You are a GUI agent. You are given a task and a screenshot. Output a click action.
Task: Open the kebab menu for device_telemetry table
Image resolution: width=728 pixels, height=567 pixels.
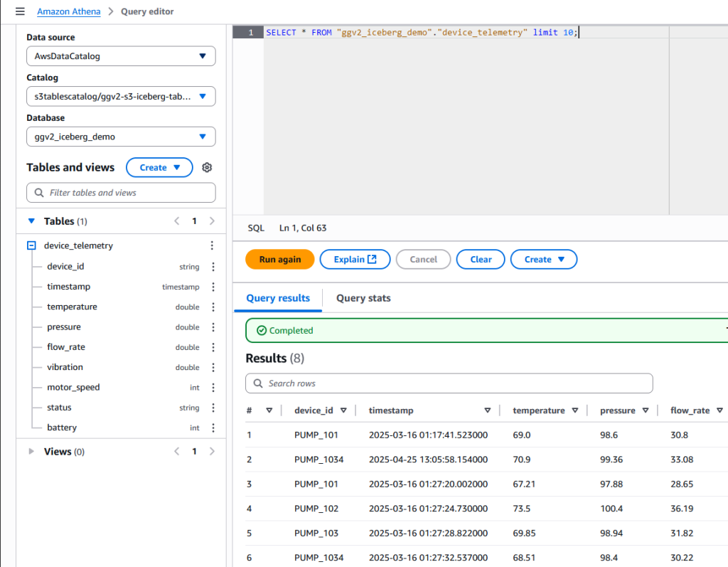(x=211, y=245)
